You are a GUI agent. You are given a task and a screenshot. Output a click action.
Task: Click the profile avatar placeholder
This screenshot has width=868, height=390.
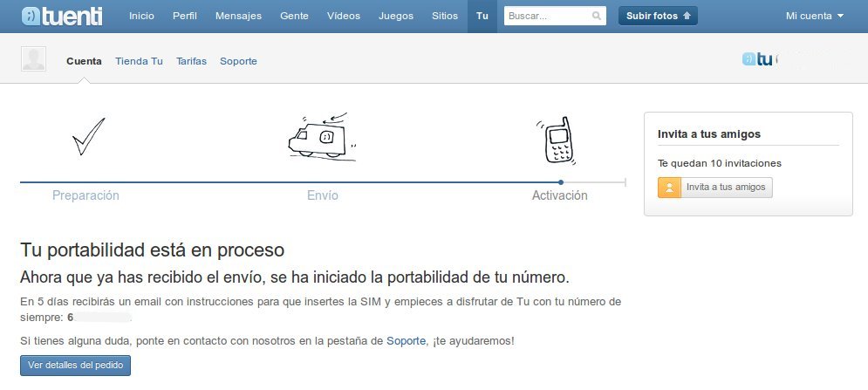(33, 58)
